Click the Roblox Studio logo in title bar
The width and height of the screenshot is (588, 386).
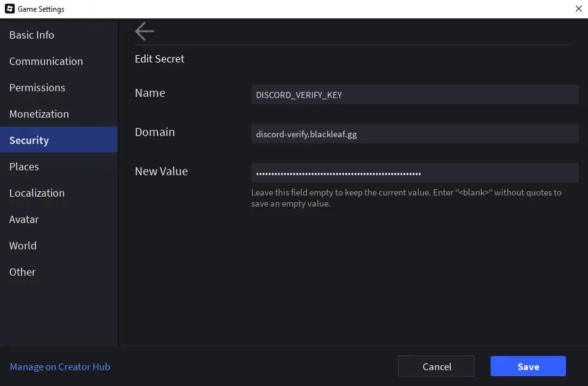pos(9,9)
